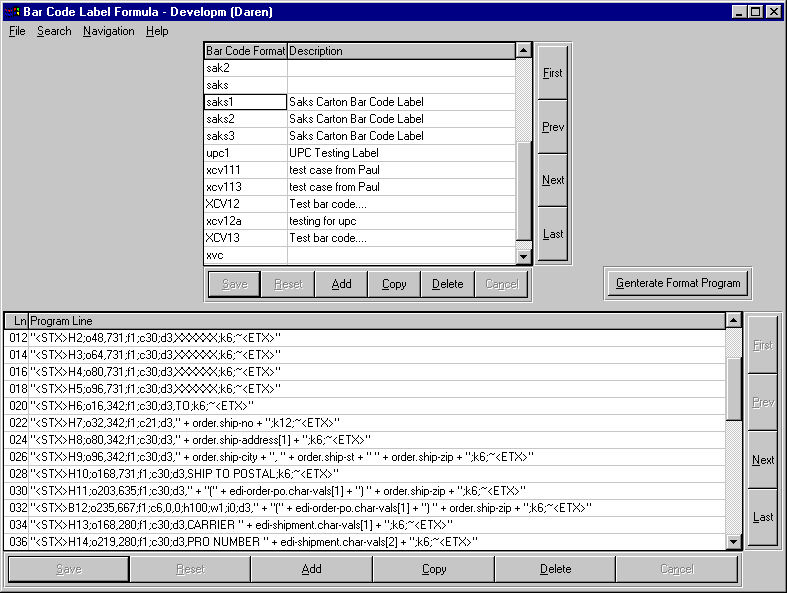The width and height of the screenshot is (787, 593).
Task: Go to Next bar code format record
Action: pyautogui.click(x=553, y=181)
